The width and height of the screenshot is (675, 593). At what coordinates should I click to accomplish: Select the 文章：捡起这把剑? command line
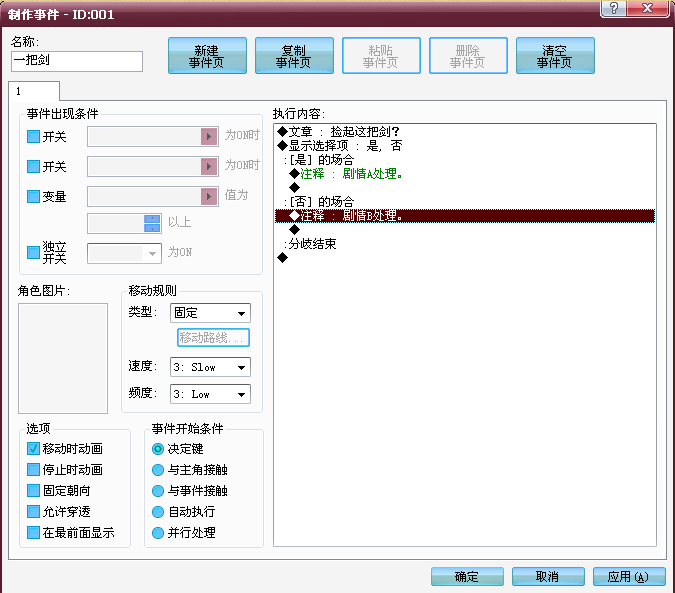pos(465,132)
